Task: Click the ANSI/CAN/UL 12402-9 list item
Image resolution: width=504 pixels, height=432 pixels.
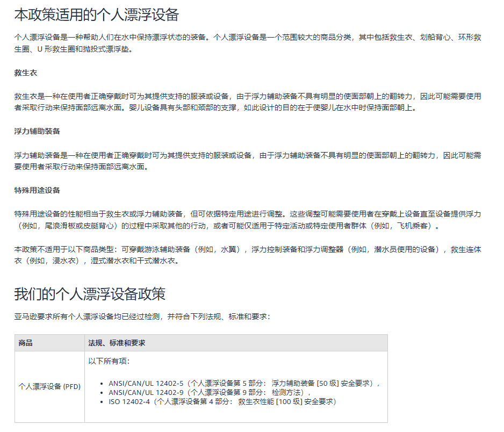Action: pos(210,392)
